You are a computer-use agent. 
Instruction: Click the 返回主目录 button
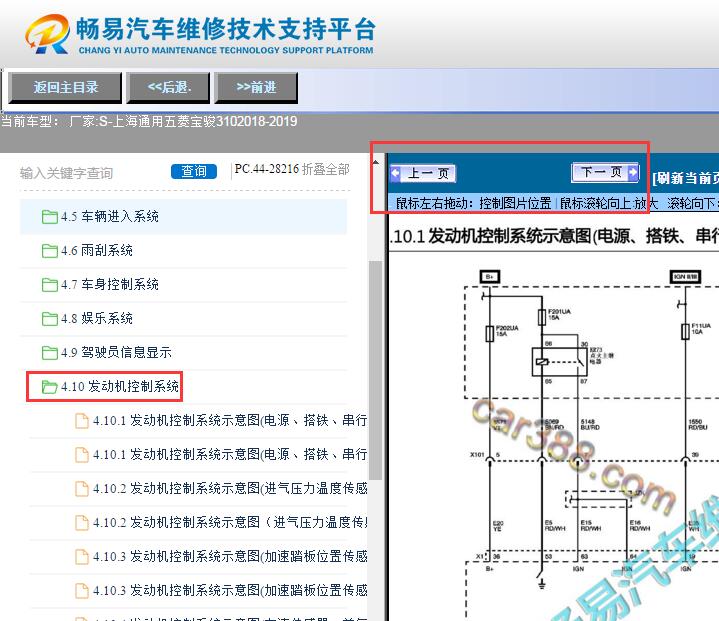[65, 87]
